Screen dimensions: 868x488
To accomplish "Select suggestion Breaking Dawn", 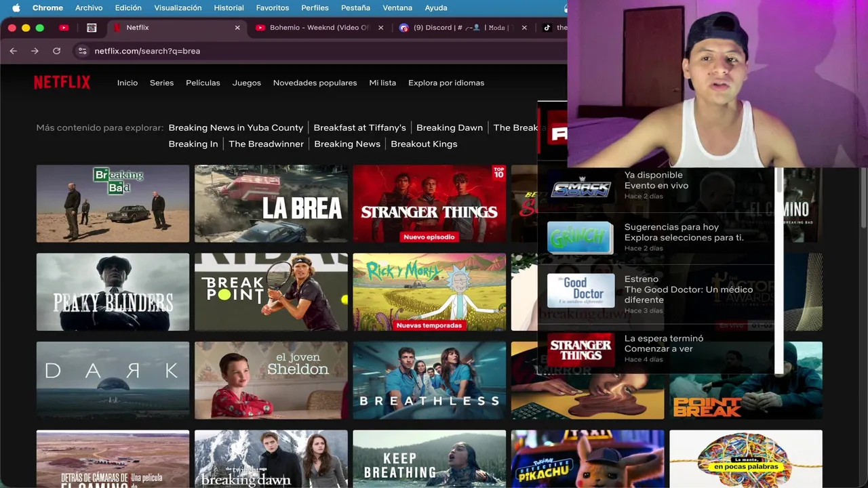I will [x=450, y=127].
